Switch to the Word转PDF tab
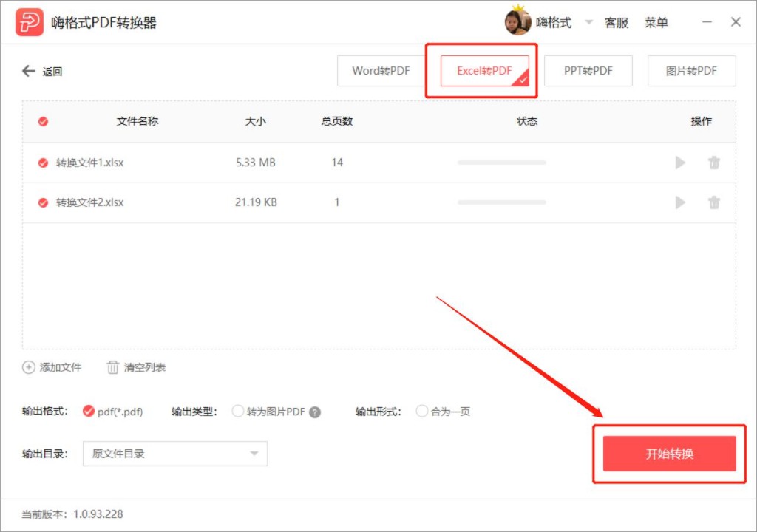Viewport: 757px width, 532px height. [x=381, y=71]
